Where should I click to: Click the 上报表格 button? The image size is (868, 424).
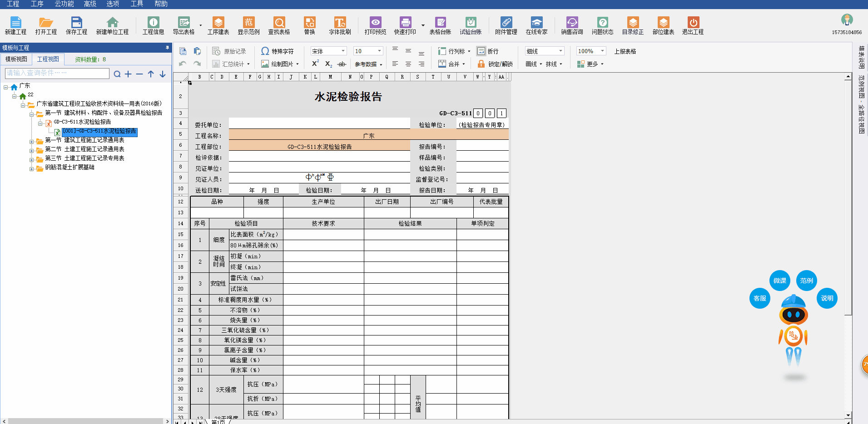pyautogui.click(x=625, y=51)
